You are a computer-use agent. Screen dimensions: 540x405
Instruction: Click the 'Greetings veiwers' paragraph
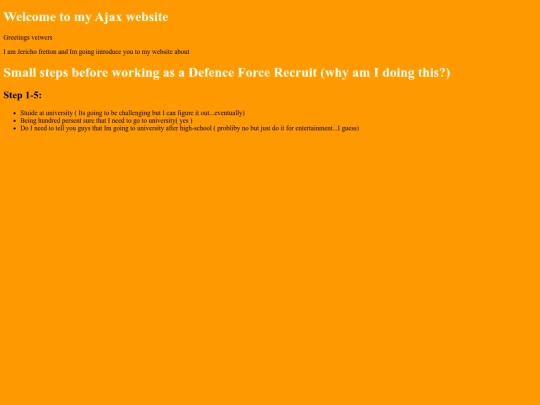pyautogui.click(x=28, y=38)
